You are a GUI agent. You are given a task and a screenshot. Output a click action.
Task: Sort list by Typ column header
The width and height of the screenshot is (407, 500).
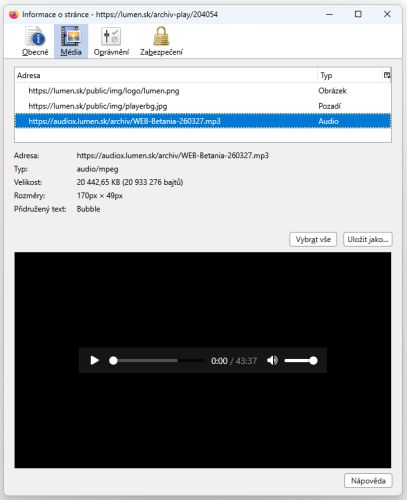click(x=350, y=75)
